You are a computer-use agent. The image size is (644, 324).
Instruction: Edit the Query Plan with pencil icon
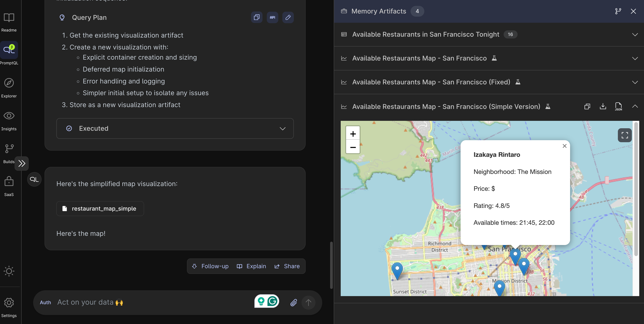click(x=288, y=18)
